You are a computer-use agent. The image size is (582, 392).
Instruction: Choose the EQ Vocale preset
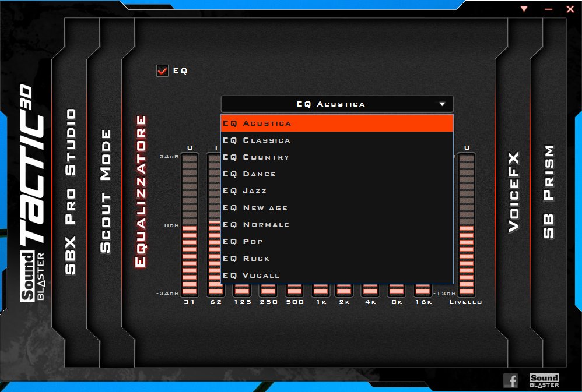click(337, 275)
